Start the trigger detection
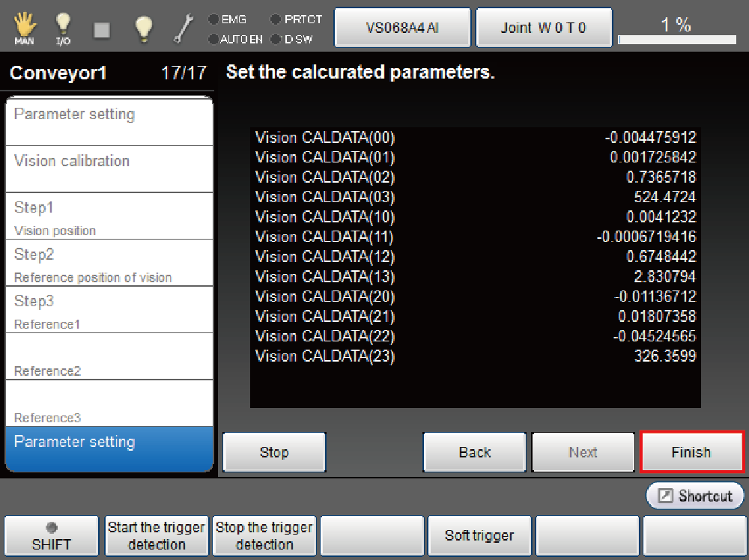 click(157, 536)
